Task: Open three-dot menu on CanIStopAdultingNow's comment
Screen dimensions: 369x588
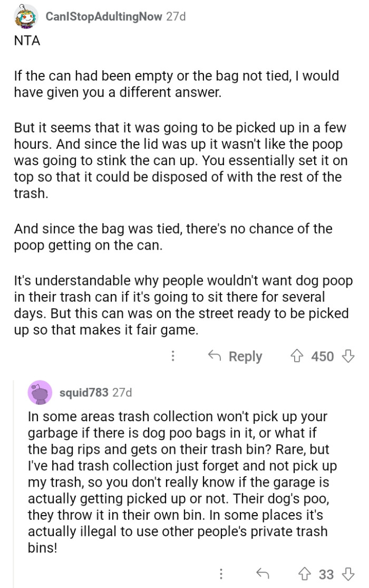Action: [172, 356]
